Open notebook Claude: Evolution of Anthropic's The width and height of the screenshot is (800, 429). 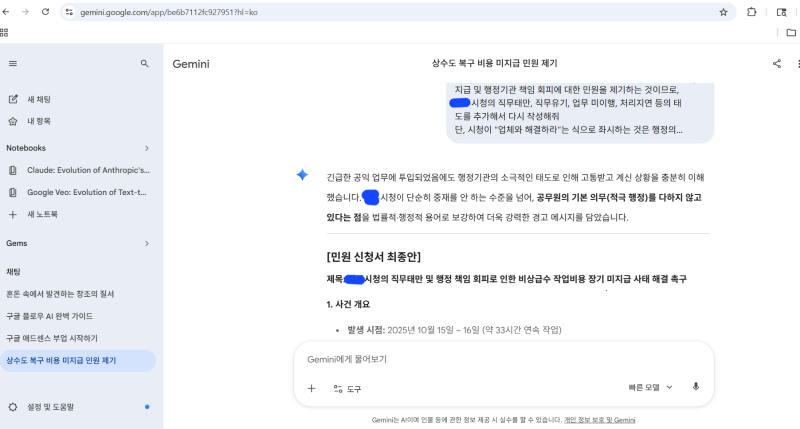coord(88,170)
